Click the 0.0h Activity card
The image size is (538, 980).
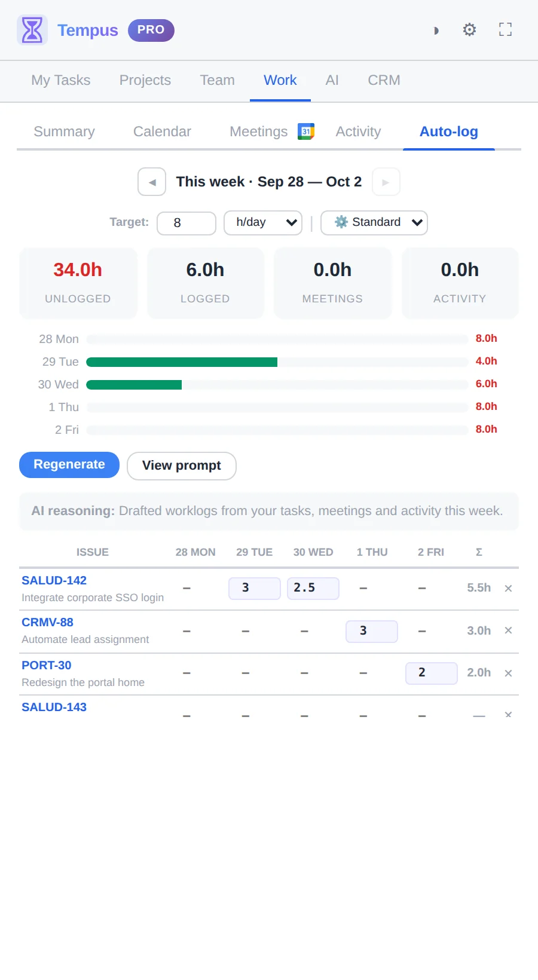pyautogui.click(x=460, y=283)
